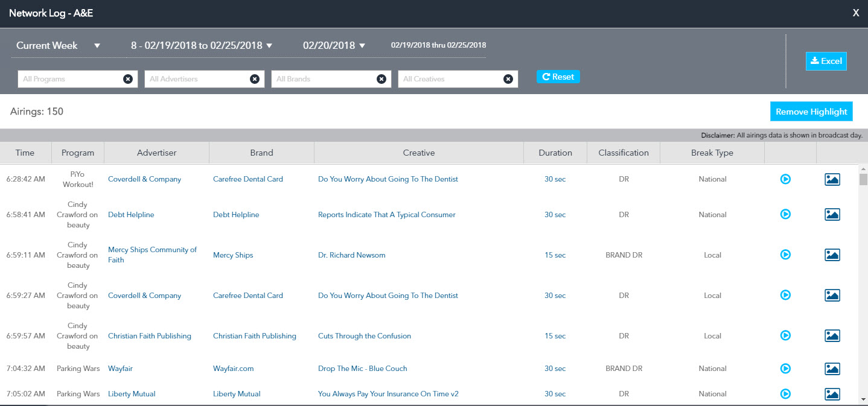The height and width of the screenshot is (406, 868).
Task: Sort by the Advertiser column header
Action: [x=157, y=153]
